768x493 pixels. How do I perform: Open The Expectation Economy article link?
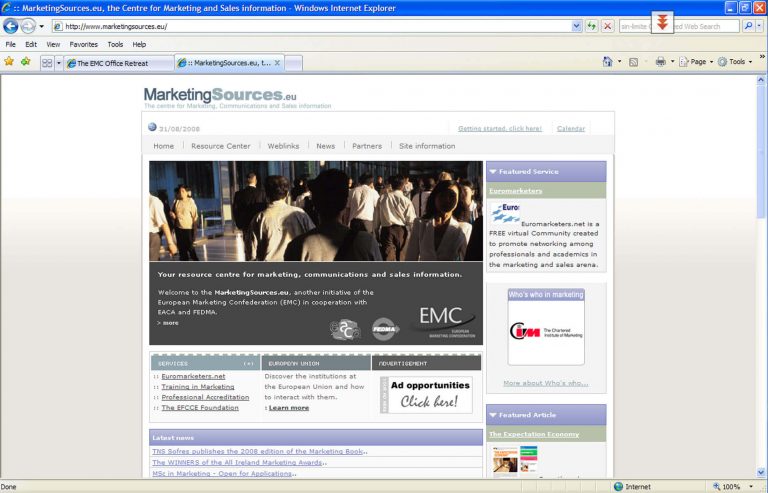coord(534,434)
